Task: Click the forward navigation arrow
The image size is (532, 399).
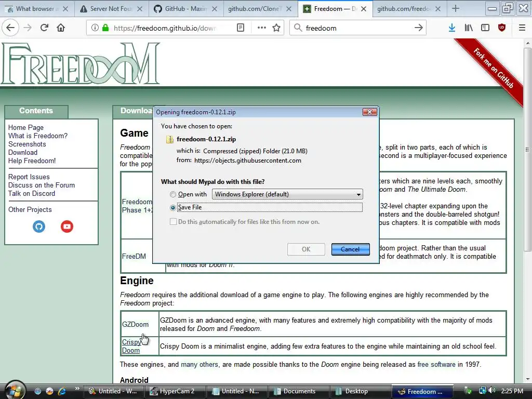Action: [28, 28]
